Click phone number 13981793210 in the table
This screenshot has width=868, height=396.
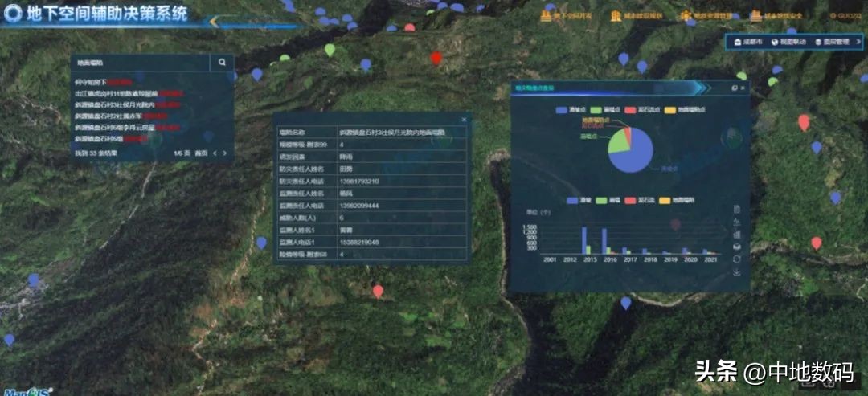point(360,182)
